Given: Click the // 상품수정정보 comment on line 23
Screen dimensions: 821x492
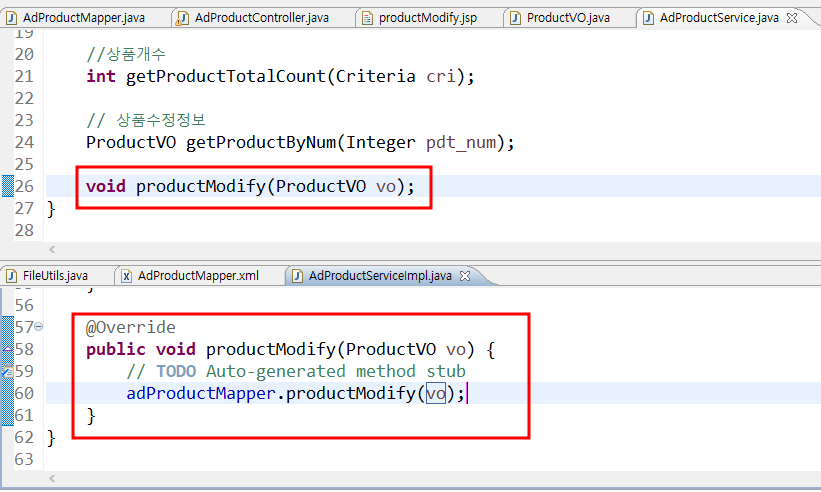Looking at the screenshot, I should click(x=146, y=120).
